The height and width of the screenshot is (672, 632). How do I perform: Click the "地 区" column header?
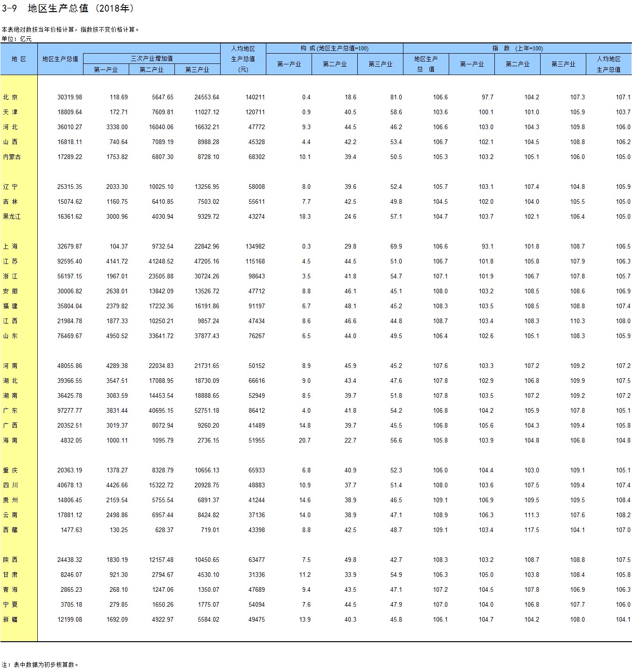click(19, 59)
